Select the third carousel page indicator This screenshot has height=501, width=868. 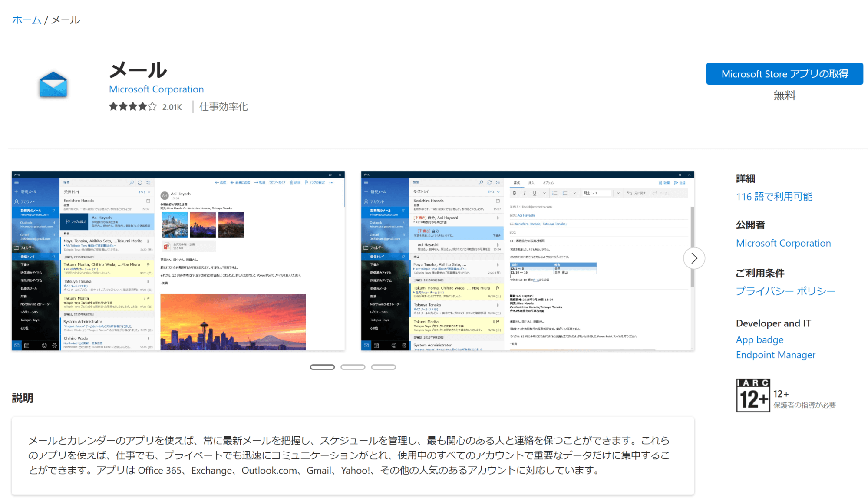383,367
